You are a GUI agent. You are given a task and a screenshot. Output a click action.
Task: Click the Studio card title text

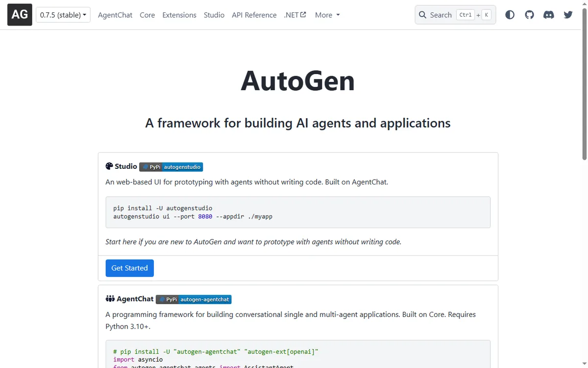[126, 166]
